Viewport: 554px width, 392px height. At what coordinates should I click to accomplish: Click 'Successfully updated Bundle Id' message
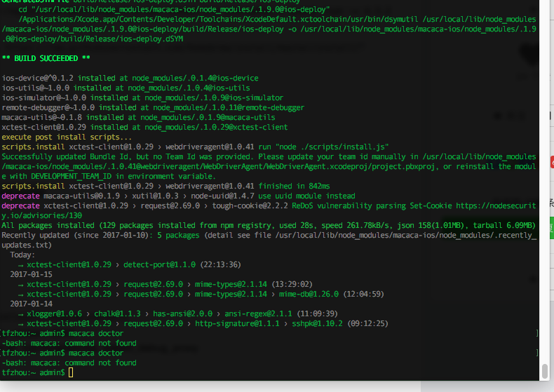[x=269, y=166]
